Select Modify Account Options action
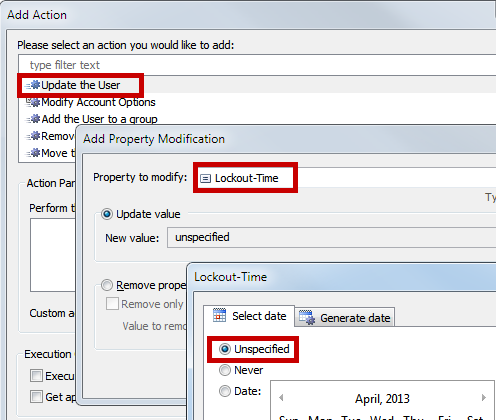 click(x=98, y=102)
